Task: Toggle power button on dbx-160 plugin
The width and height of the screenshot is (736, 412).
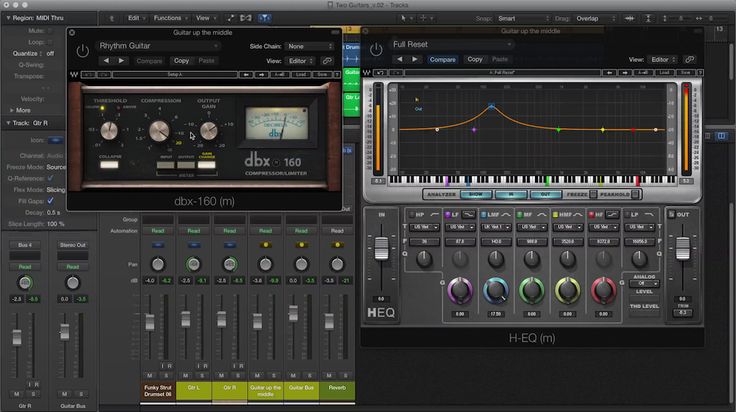Action: [x=82, y=51]
